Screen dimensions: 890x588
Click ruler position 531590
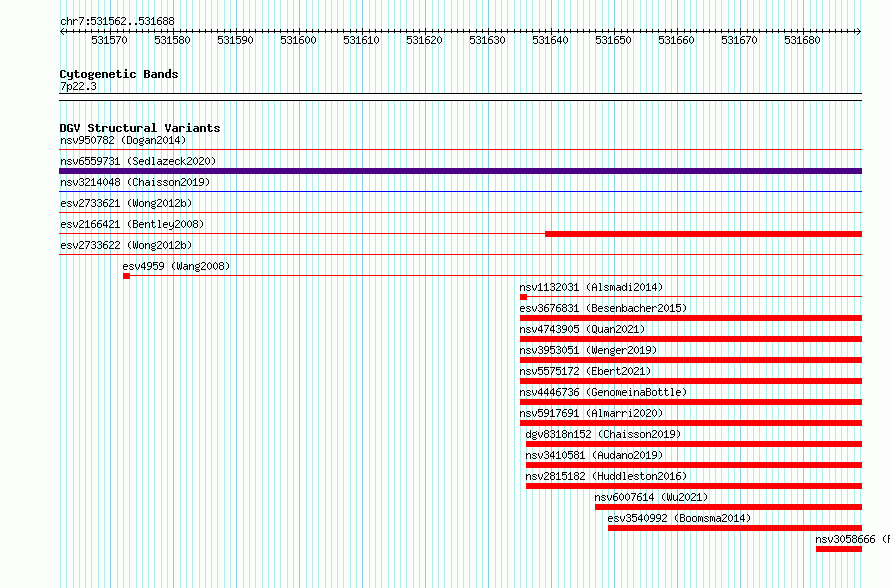(x=236, y=40)
